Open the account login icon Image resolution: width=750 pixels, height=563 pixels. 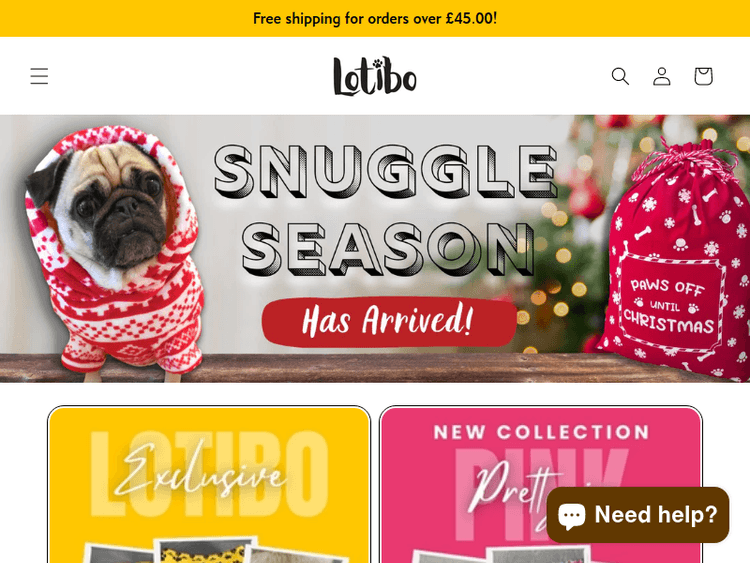662,76
